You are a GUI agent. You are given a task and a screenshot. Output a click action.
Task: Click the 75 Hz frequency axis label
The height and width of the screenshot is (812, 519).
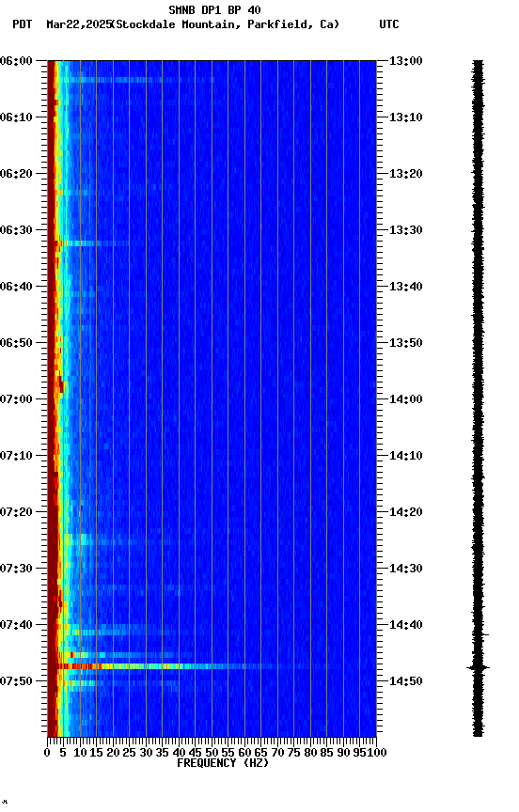click(x=293, y=753)
